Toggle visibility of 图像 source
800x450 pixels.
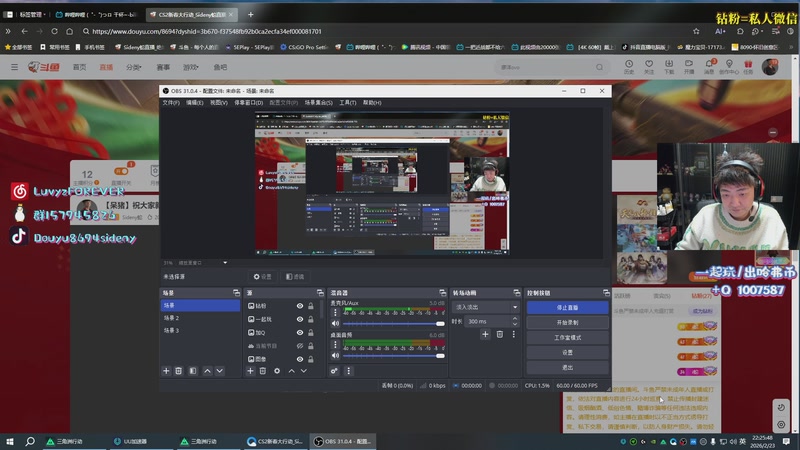[300, 359]
